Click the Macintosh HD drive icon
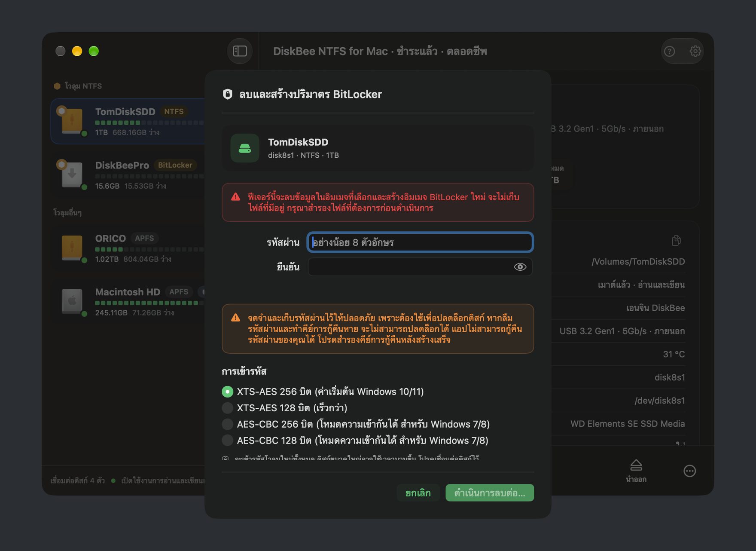The image size is (756, 551). tap(72, 301)
